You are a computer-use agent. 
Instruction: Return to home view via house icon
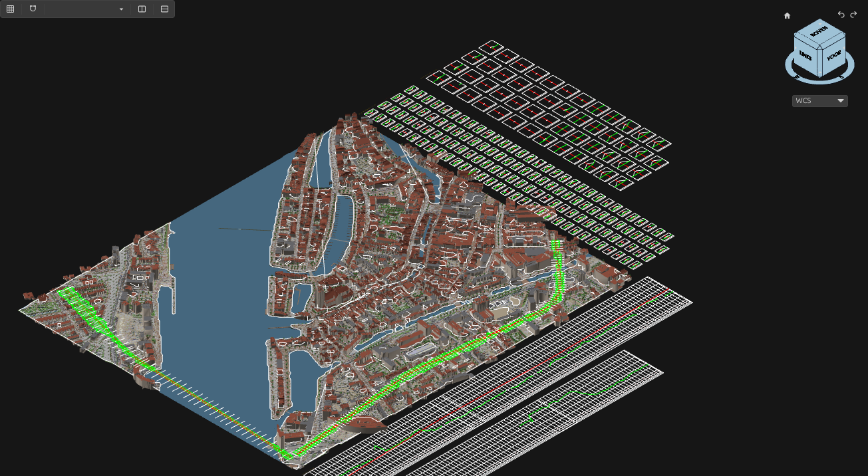(788, 15)
